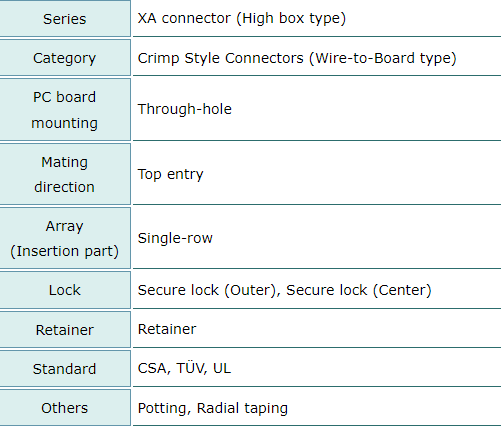The width and height of the screenshot is (501, 428).
Task: Select the XA connector (High box type) text
Action: tap(242, 18)
